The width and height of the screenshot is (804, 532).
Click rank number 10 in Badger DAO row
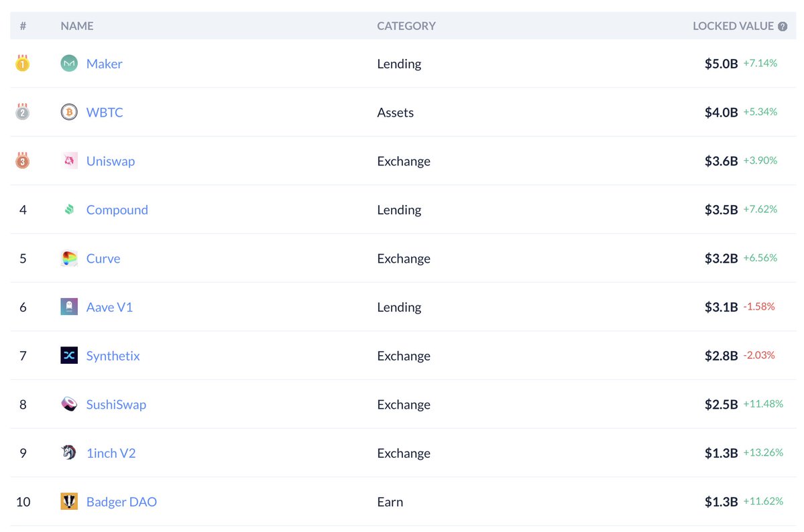coord(23,502)
